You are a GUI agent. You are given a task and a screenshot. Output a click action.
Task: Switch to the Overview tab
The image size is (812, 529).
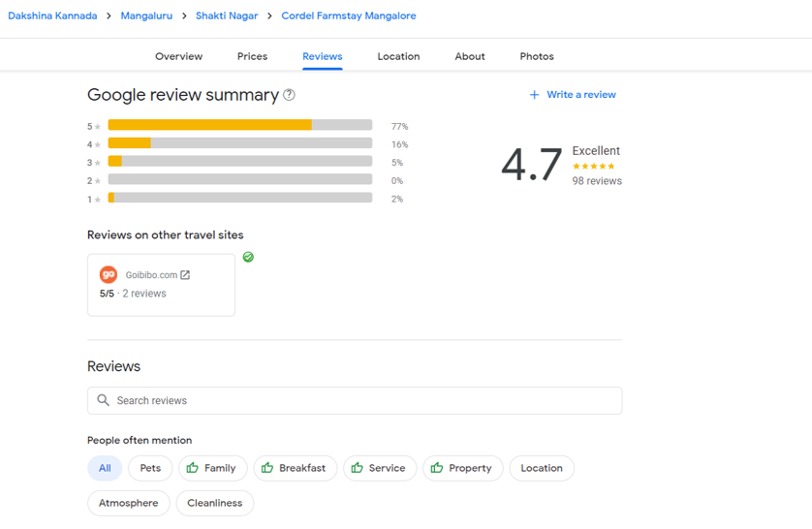[x=178, y=56]
